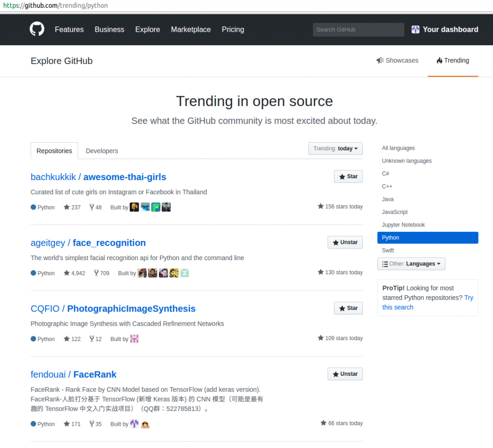The width and height of the screenshot is (493, 448).
Task: Click the ProTip this search link
Action: [398, 307]
